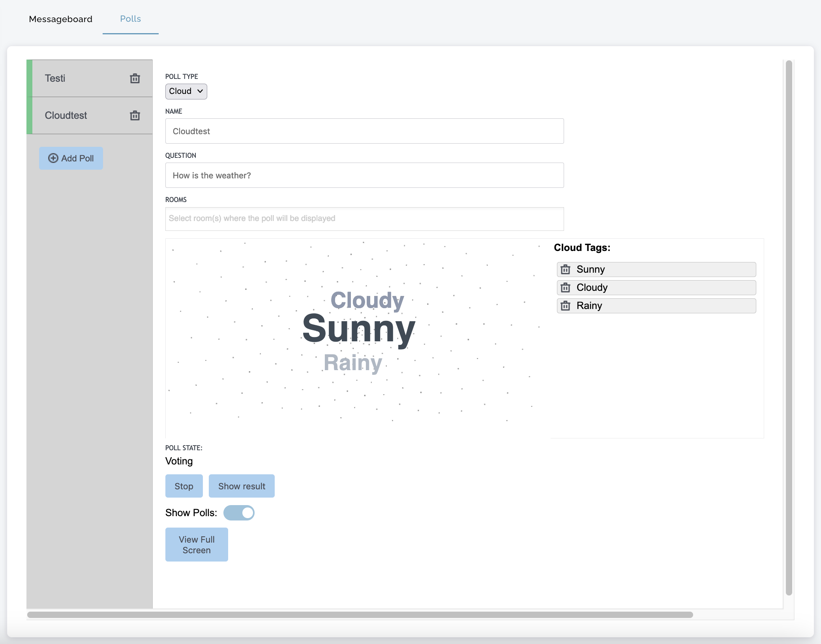Remove the Rainy cloud tag
821x644 pixels.
point(565,306)
